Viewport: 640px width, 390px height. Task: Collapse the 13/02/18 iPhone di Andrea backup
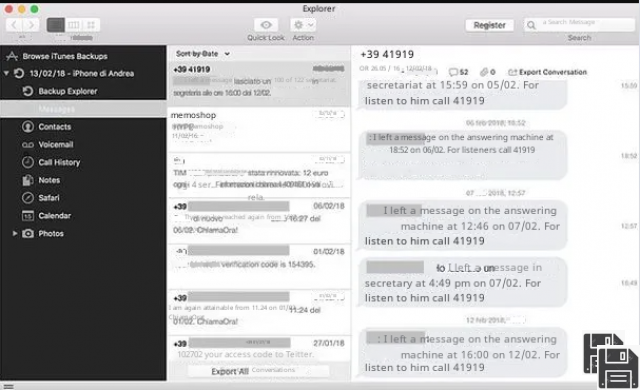pyautogui.click(x=6, y=73)
